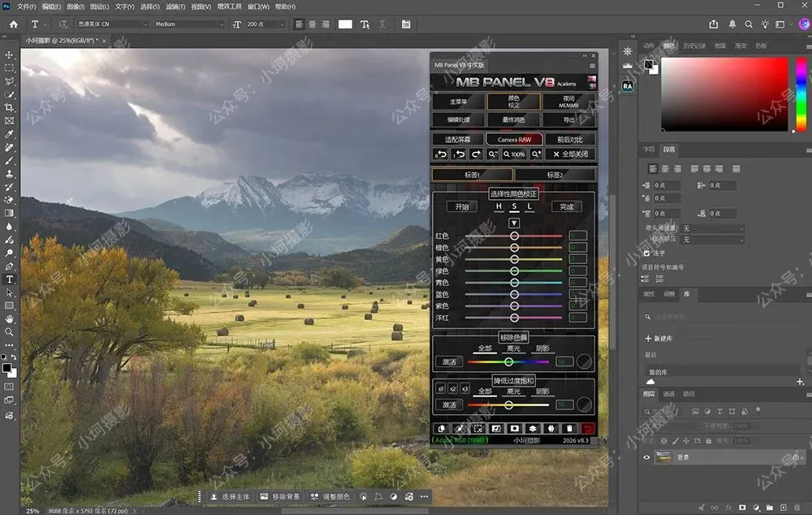Click the MB Panel mask icon
Viewport: 812px width, 515px height.
click(x=514, y=428)
